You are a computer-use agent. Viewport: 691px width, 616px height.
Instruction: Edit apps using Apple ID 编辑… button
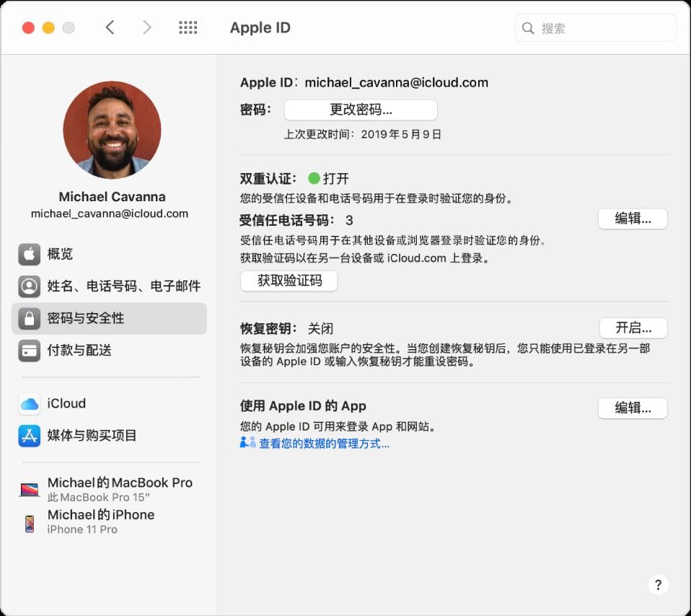pos(633,408)
